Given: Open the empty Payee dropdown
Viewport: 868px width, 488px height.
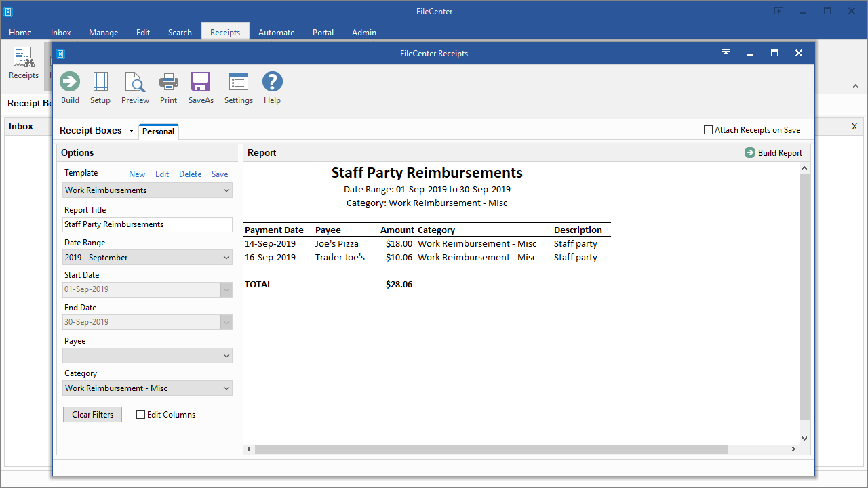Looking at the screenshot, I should click(x=147, y=356).
